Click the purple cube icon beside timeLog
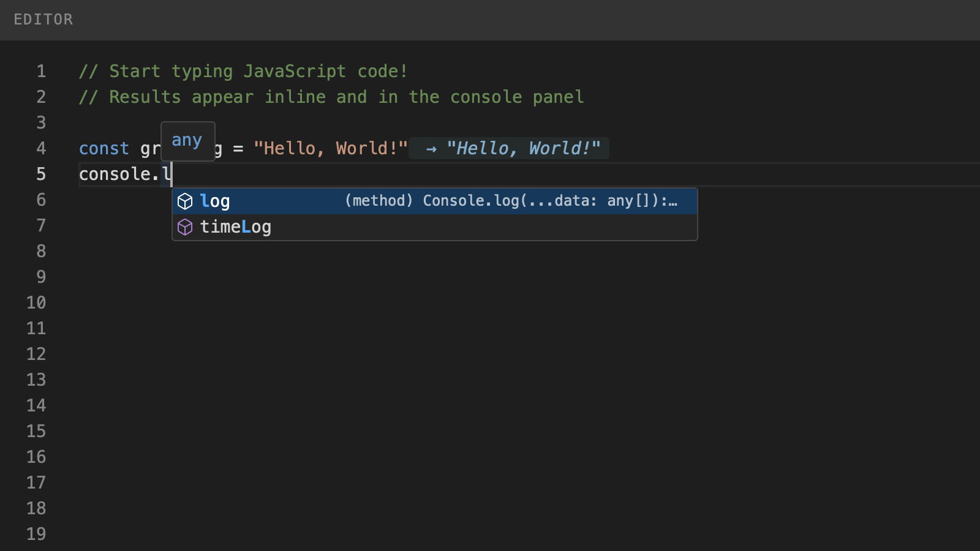The width and height of the screenshot is (980, 551). [184, 227]
